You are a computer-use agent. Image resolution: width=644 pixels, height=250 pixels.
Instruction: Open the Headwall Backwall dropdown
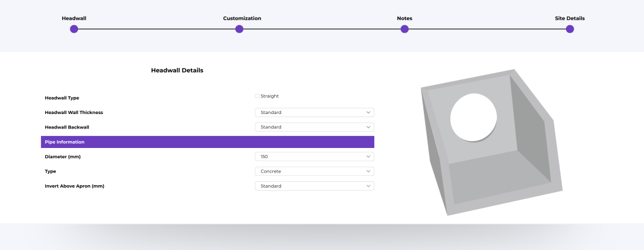coord(314,127)
